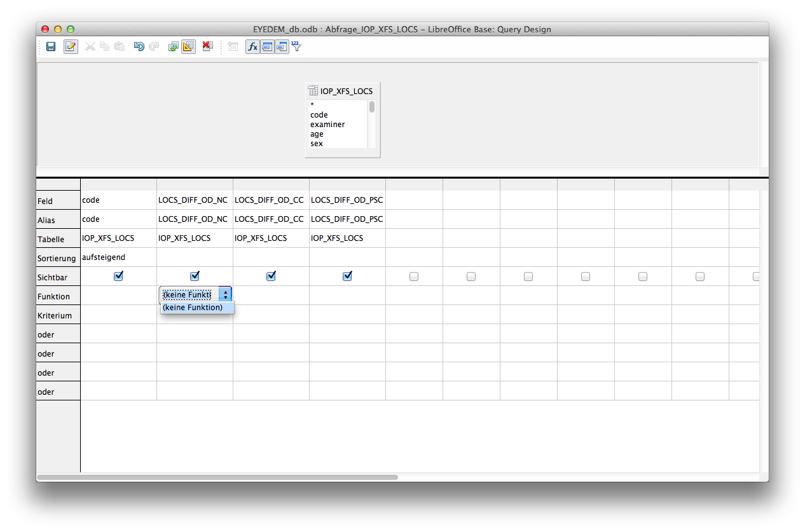Toggle the Alias row icon
The width and height of the screenshot is (805, 532).
click(282, 46)
